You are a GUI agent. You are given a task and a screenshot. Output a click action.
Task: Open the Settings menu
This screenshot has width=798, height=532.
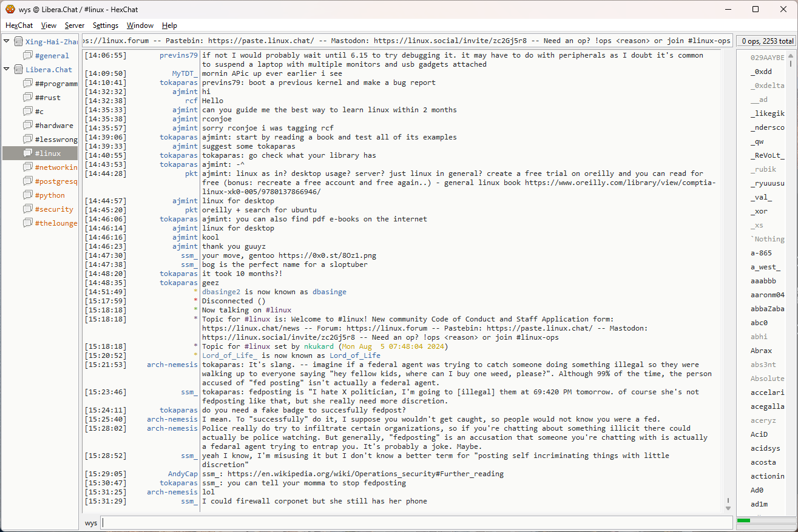pyautogui.click(x=106, y=25)
